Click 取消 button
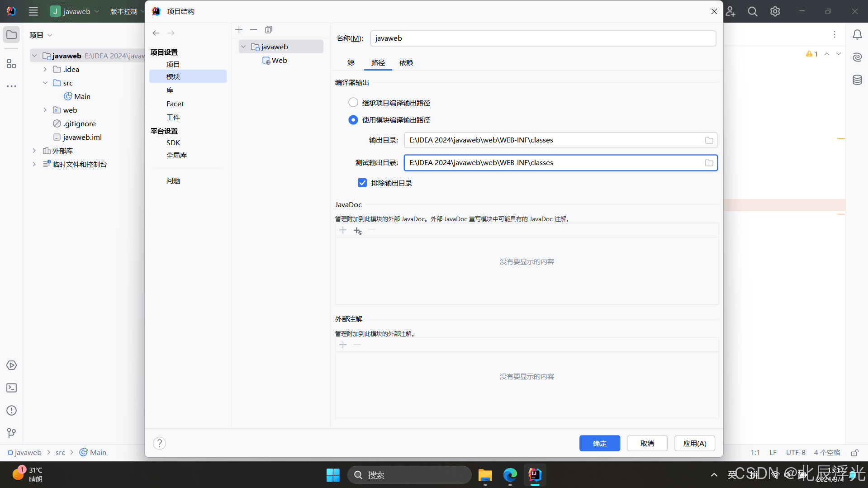This screenshot has width=868, height=488. pyautogui.click(x=647, y=443)
